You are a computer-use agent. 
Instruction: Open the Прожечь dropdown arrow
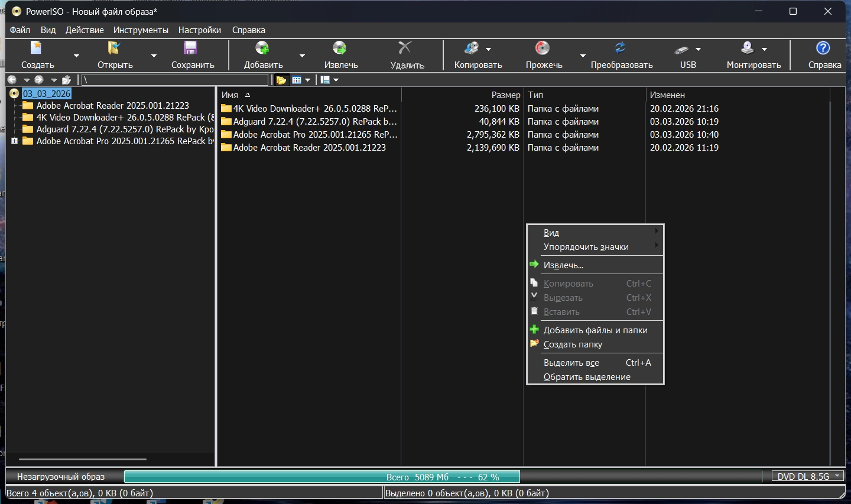583,56
